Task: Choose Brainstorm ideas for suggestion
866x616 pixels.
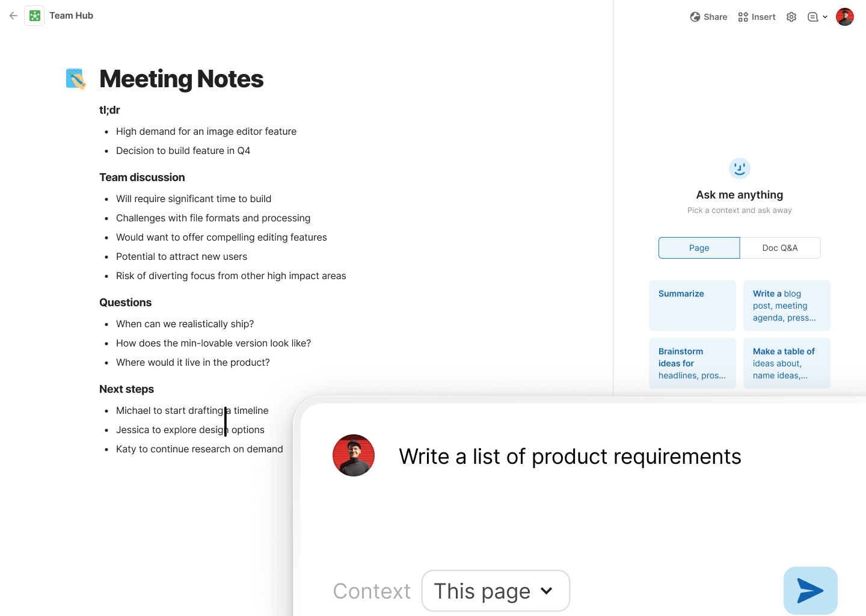Action: (x=692, y=363)
